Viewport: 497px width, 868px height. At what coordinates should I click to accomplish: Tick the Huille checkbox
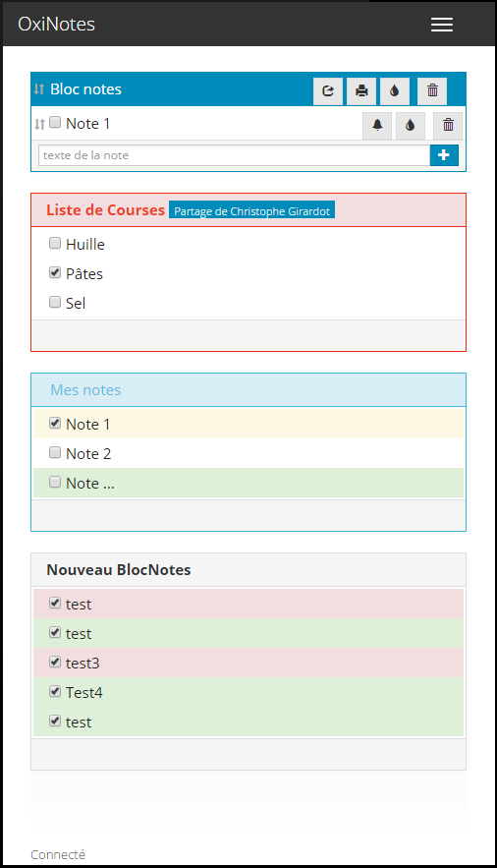tap(55, 243)
